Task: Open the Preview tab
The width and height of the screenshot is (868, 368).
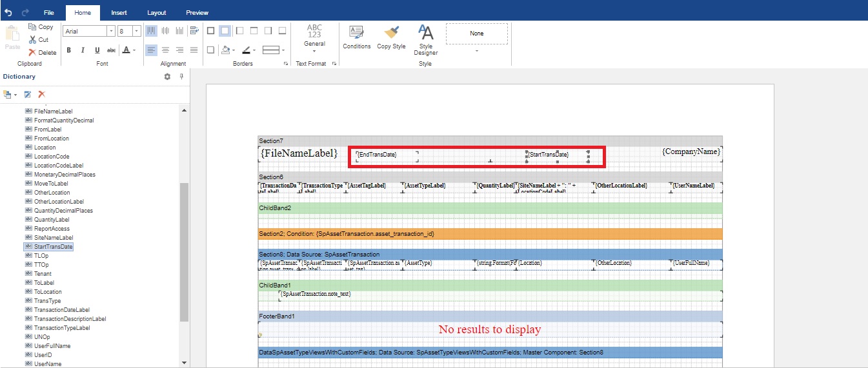Action: pyautogui.click(x=197, y=13)
